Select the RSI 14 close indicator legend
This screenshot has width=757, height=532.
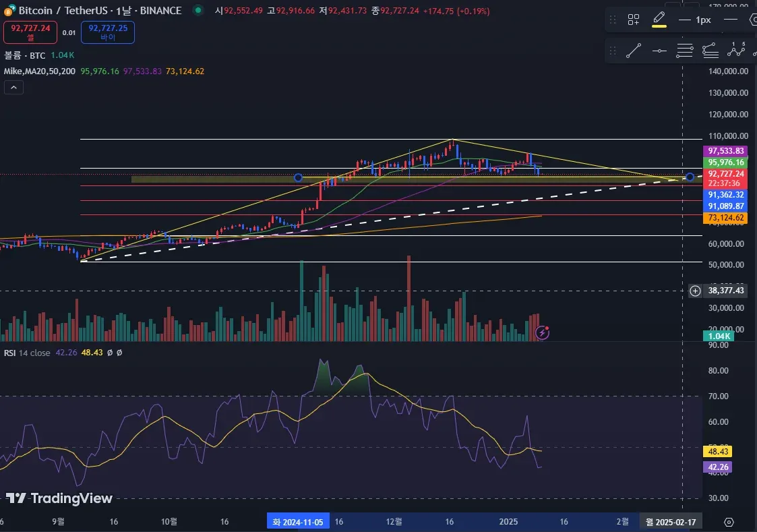pos(27,353)
